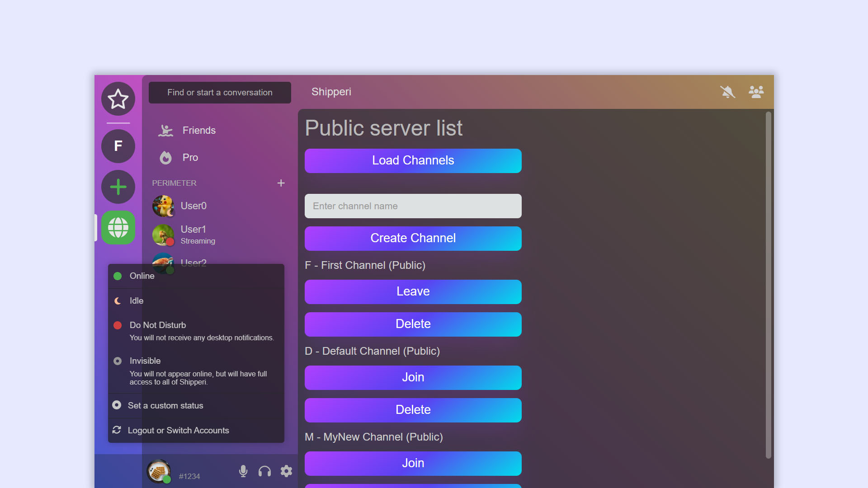Click the server list vertical scrollbar
Viewport: 868px width, 488px height.
768,285
